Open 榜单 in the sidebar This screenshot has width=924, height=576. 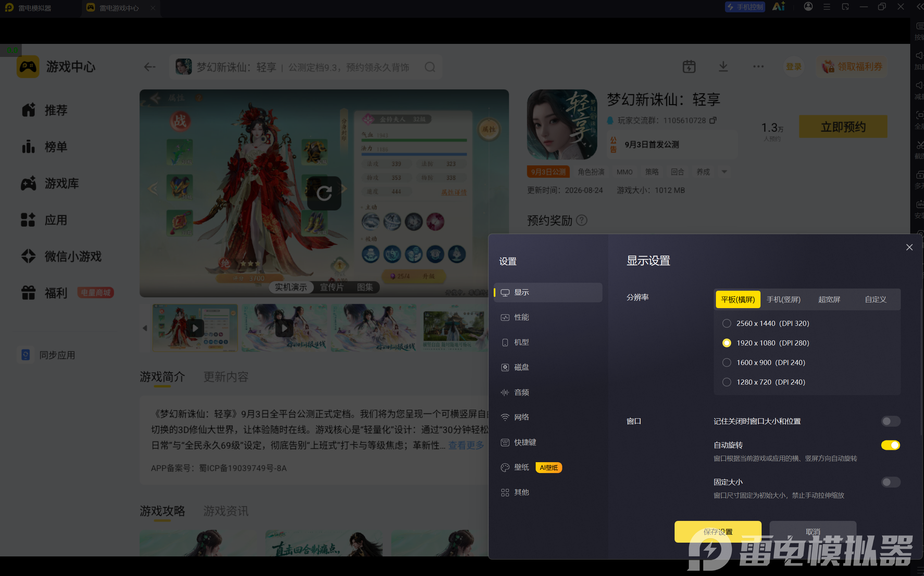(x=44, y=147)
